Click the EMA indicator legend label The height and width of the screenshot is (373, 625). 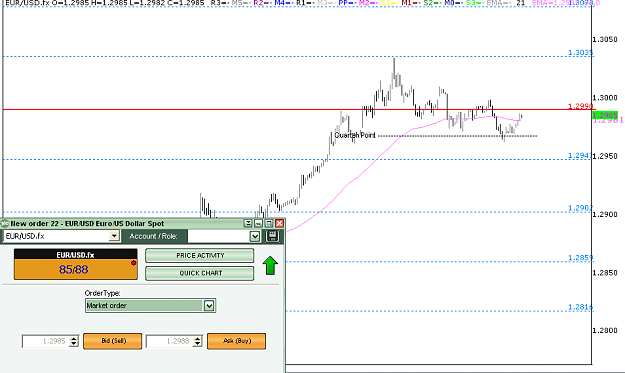click(x=494, y=3)
